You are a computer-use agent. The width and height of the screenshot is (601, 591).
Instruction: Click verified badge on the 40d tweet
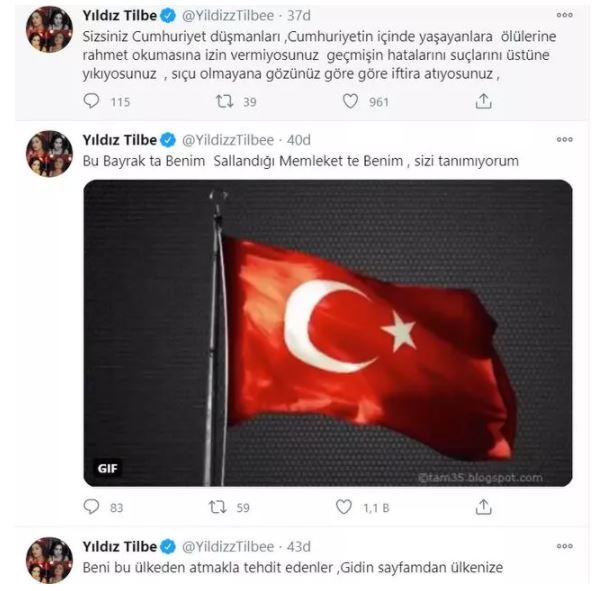coord(168,140)
